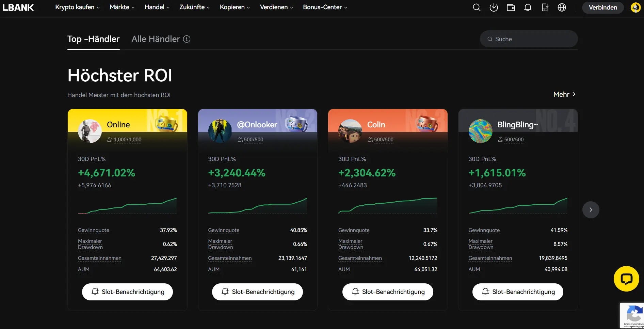Click Gewinnquote label on Colin's card

(x=354, y=230)
